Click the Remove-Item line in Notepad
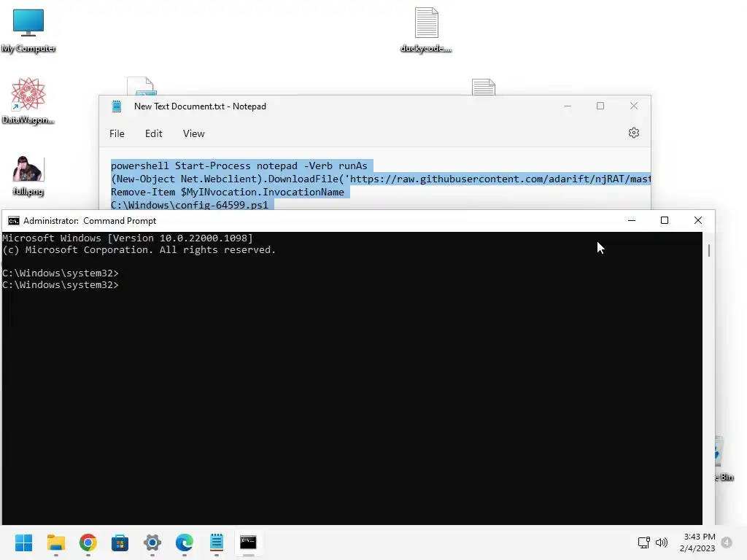This screenshot has width=747, height=560. 228,192
